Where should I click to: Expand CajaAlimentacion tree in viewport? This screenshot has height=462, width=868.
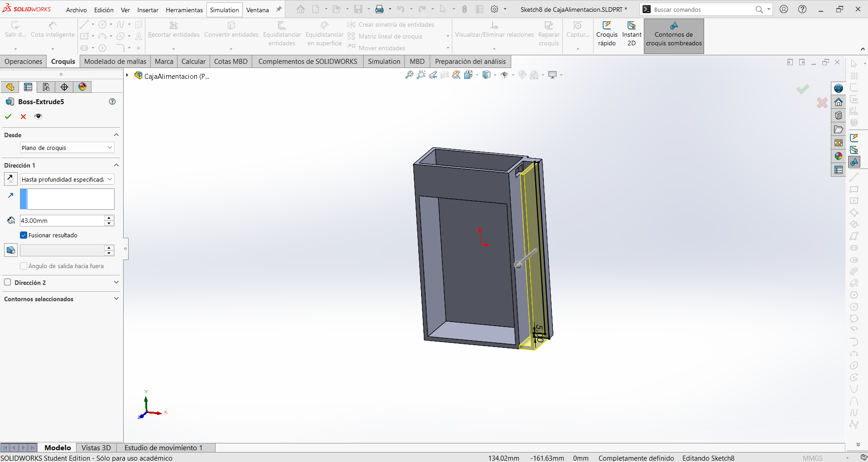click(x=128, y=76)
